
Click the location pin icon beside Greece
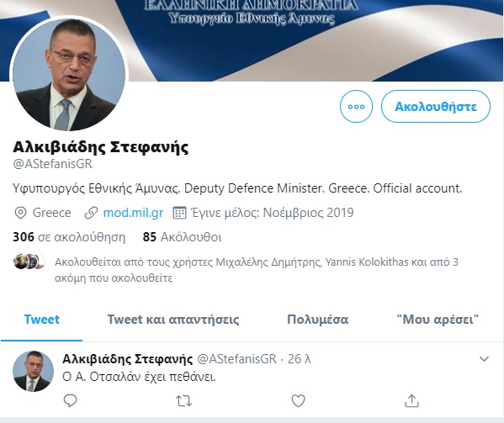pyautogui.click(x=20, y=213)
